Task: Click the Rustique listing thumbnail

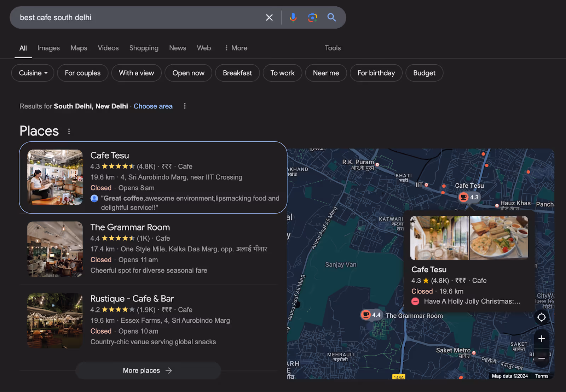Action: tap(55, 321)
